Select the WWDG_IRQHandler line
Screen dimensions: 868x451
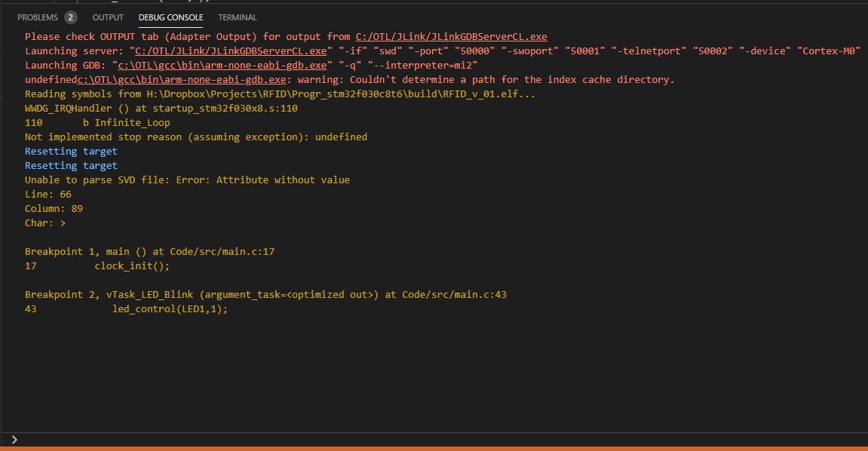click(x=161, y=109)
